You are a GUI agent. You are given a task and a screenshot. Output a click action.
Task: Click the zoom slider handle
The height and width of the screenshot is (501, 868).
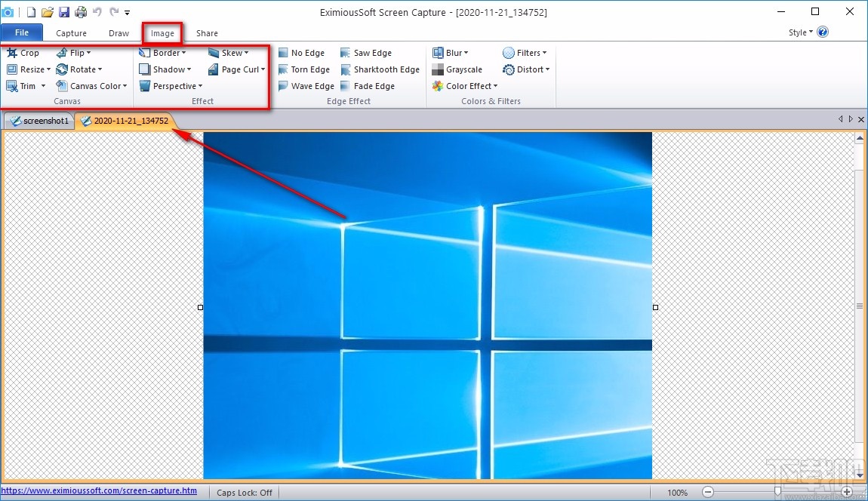pyautogui.click(x=777, y=491)
